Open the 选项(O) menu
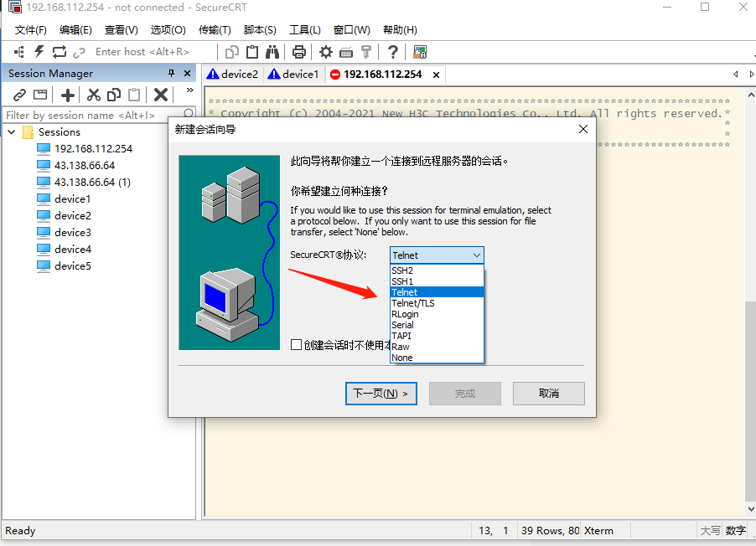 click(168, 30)
